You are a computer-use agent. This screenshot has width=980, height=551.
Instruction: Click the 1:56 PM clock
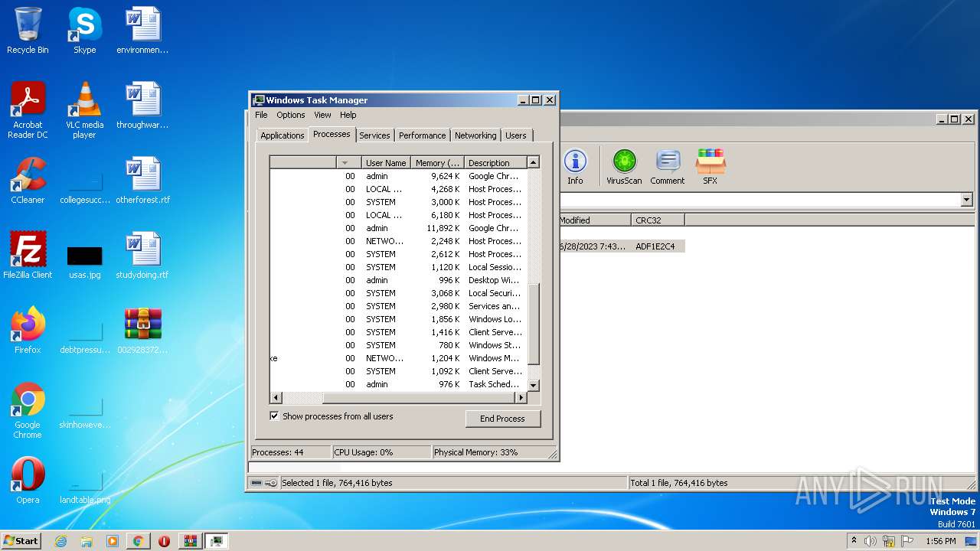tap(940, 541)
